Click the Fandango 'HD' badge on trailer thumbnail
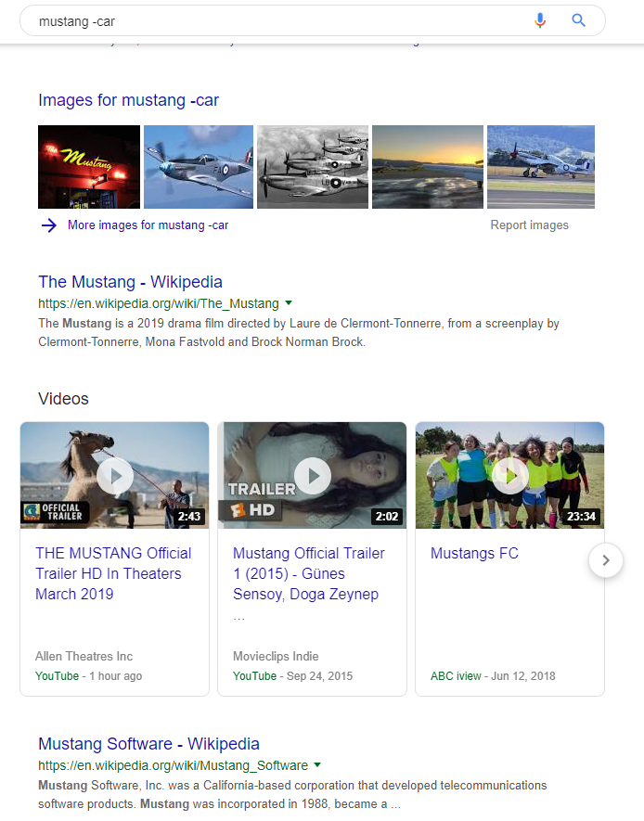The height and width of the screenshot is (821, 644). [251, 510]
